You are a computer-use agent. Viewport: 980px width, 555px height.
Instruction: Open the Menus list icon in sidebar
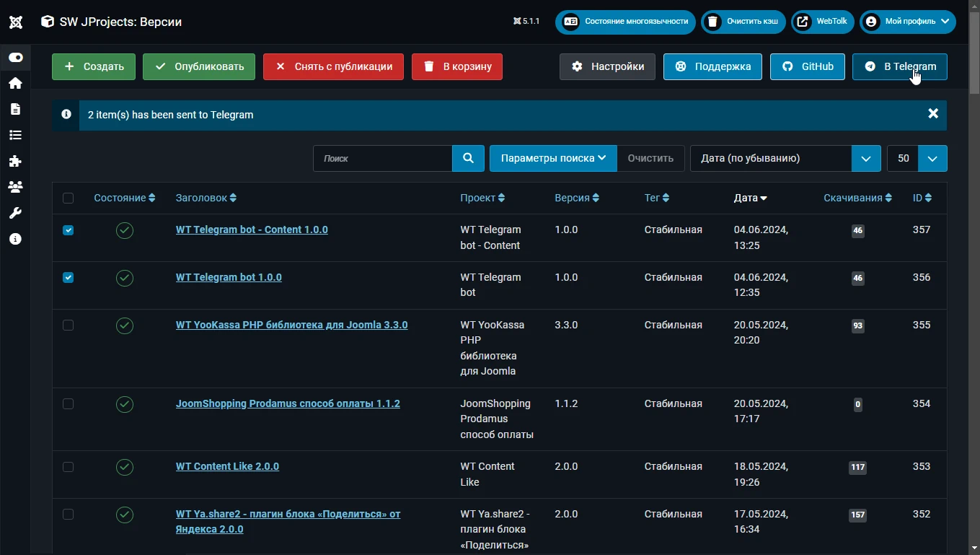pyautogui.click(x=15, y=135)
